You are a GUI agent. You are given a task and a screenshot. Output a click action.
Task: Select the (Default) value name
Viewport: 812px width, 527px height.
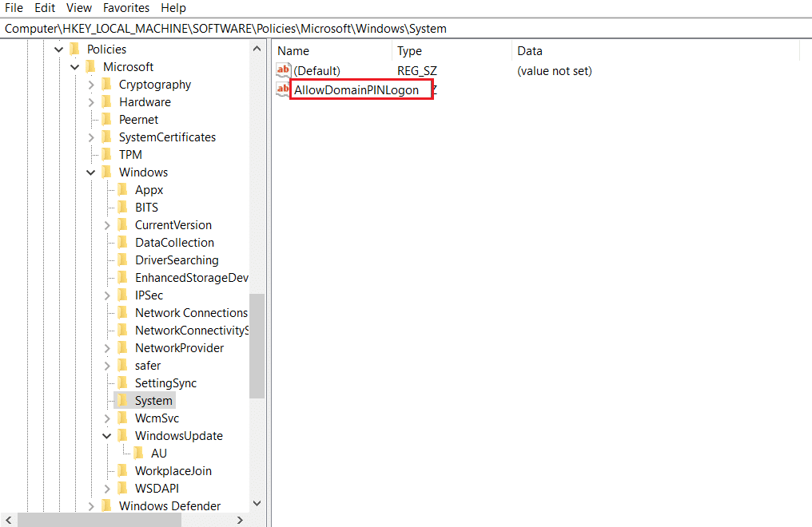pyautogui.click(x=317, y=71)
